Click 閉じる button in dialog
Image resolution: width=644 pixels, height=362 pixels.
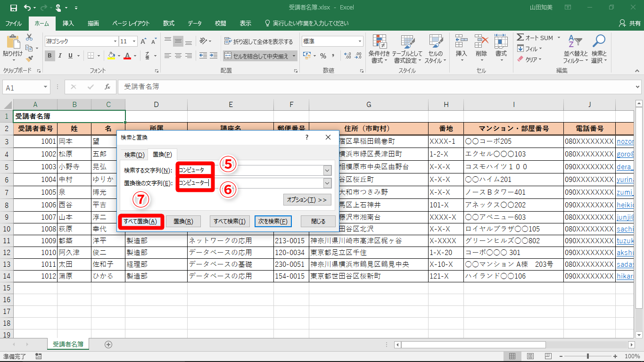pyautogui.click(x=319, y=222)
